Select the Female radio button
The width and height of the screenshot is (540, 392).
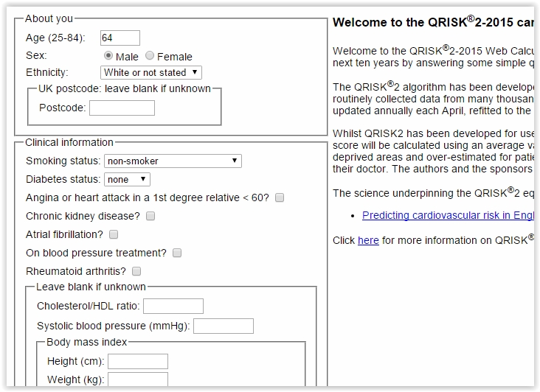[x=150, y=55]
